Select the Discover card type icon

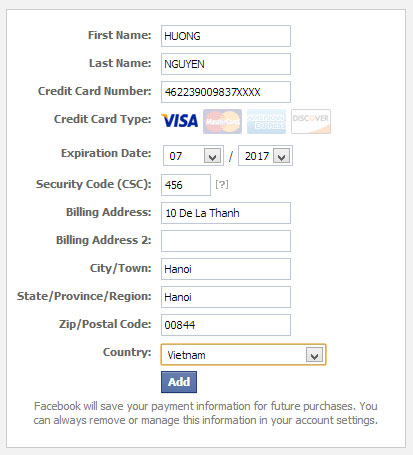[311, 121]
